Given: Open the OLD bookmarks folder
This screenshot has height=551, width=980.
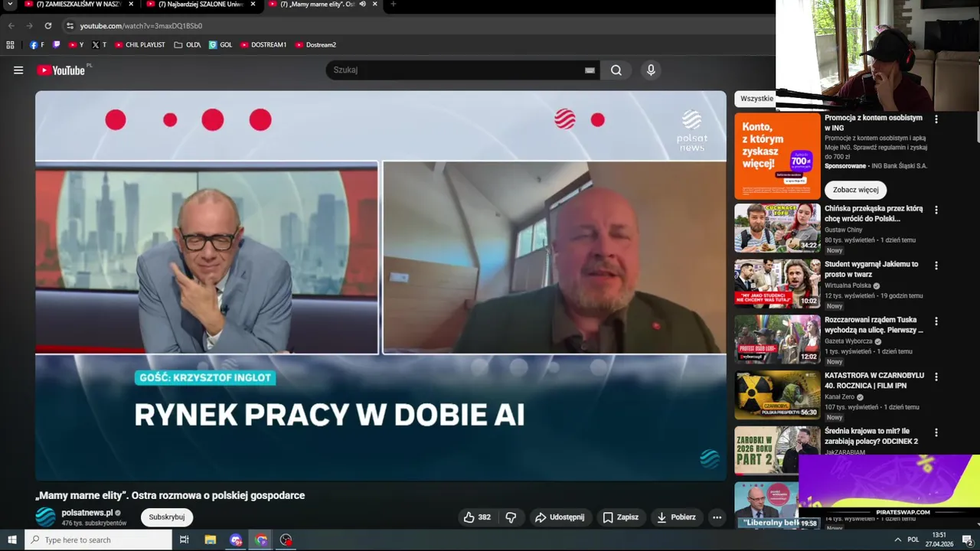Looking at the screenshot, I should pos(188,45).
